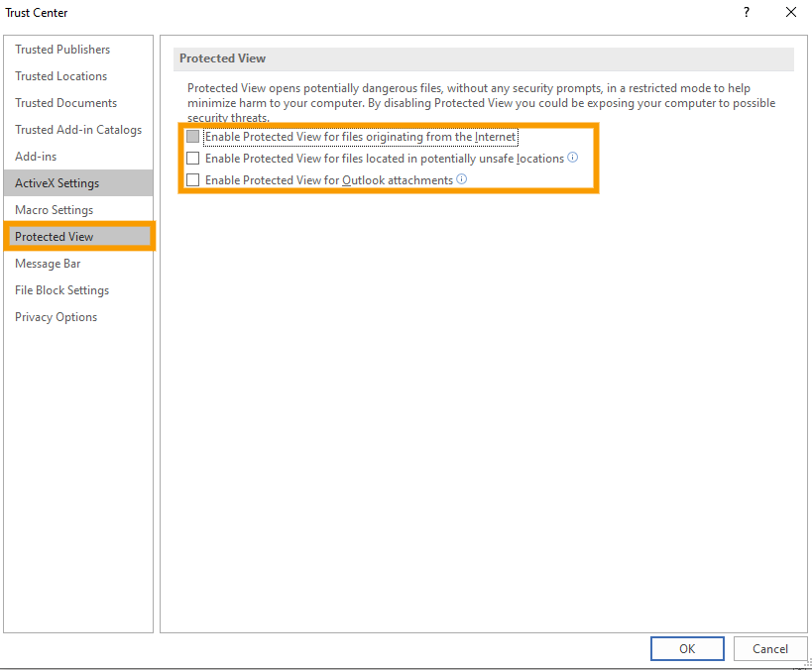Toggle Protected View for unsafe locations checkbox

(x=193, y=159)
